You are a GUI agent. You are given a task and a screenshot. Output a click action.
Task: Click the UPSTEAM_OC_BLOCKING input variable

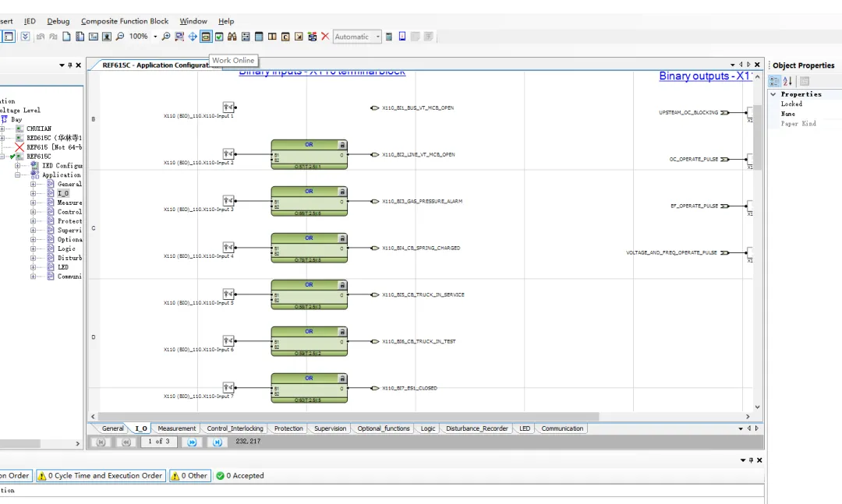point(694,113)
